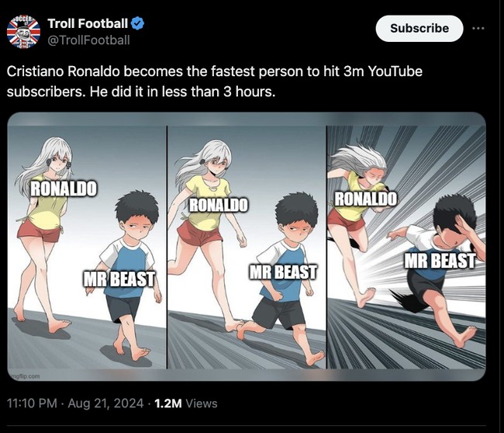Click the 11:10 PM timestamp
The height and width of the screenshot is (433, 504).
point(34,404)
